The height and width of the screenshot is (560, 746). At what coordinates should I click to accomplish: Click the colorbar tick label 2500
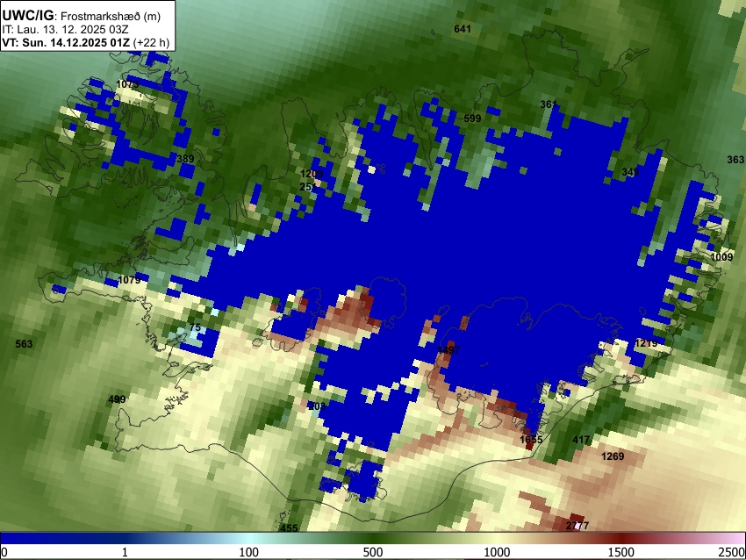pos(732,552)
